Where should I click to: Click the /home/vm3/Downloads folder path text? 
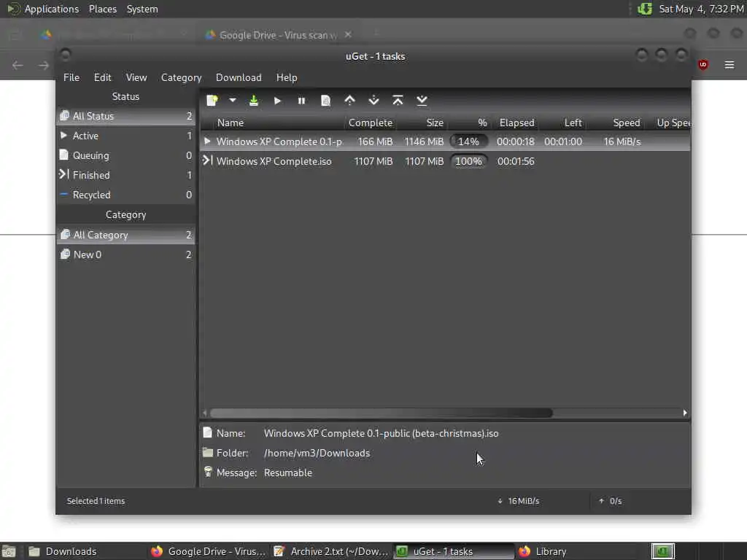[317, 453]
